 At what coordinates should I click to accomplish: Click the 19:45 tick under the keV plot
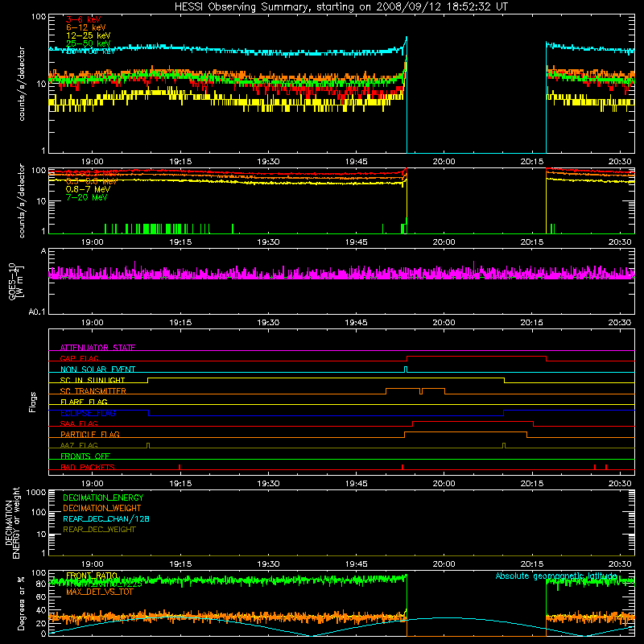pos(356,162)
